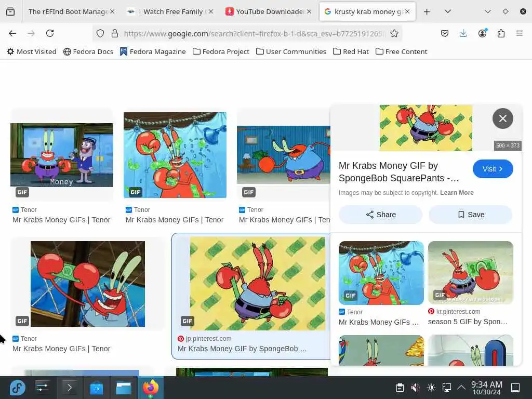The height and width of the screenshot is (399, 532).
Task: Visit the source page of the image
Action: coord(493,169)
